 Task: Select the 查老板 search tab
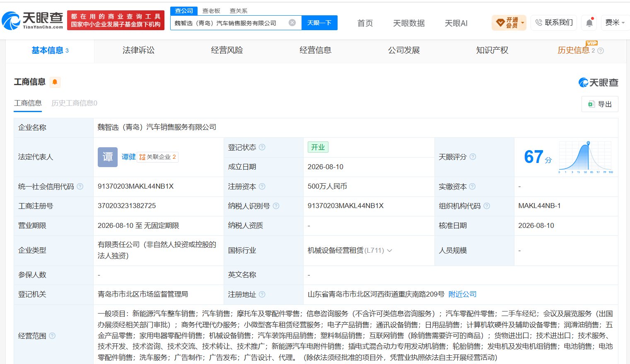point(211,11)
